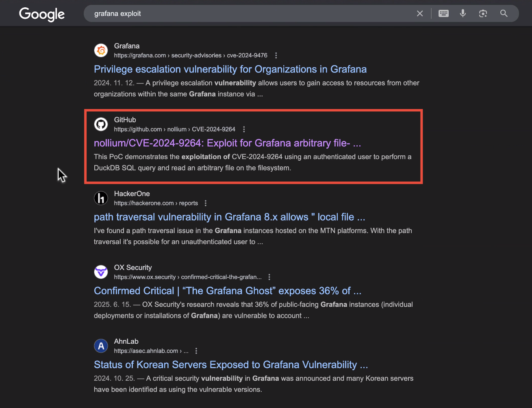Click the AhnLab favicon

(x=101, y=346)
